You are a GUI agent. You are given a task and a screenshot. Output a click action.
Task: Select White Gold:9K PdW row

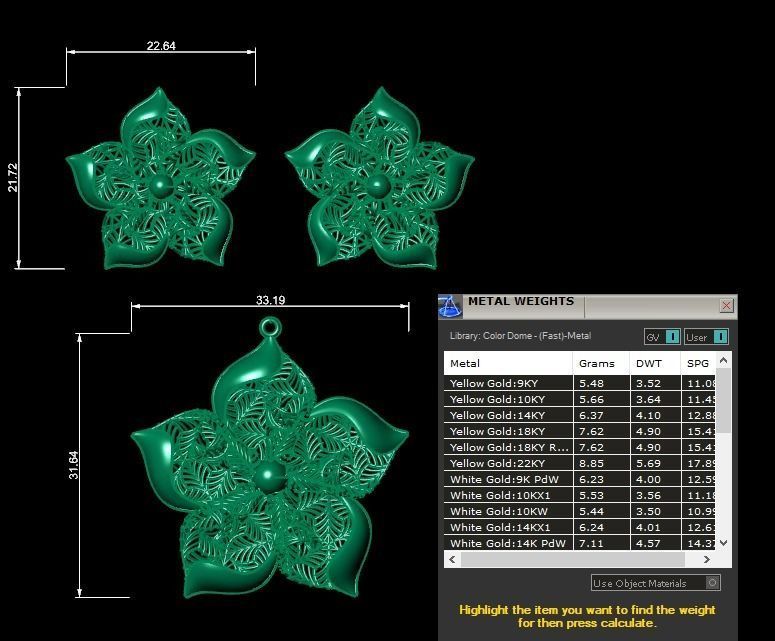(579, 479)
